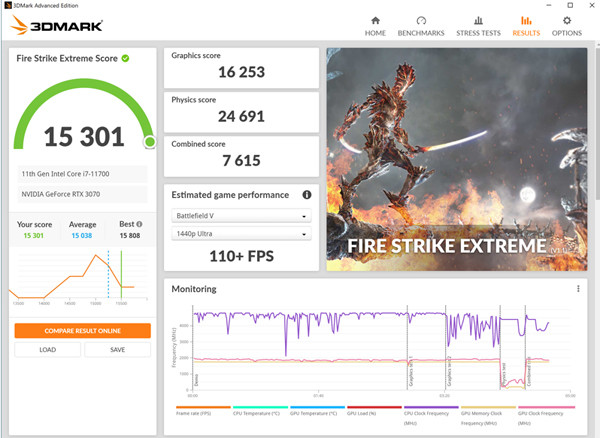
Task: Click the SAVE button
Action: [x=117, y=350]
